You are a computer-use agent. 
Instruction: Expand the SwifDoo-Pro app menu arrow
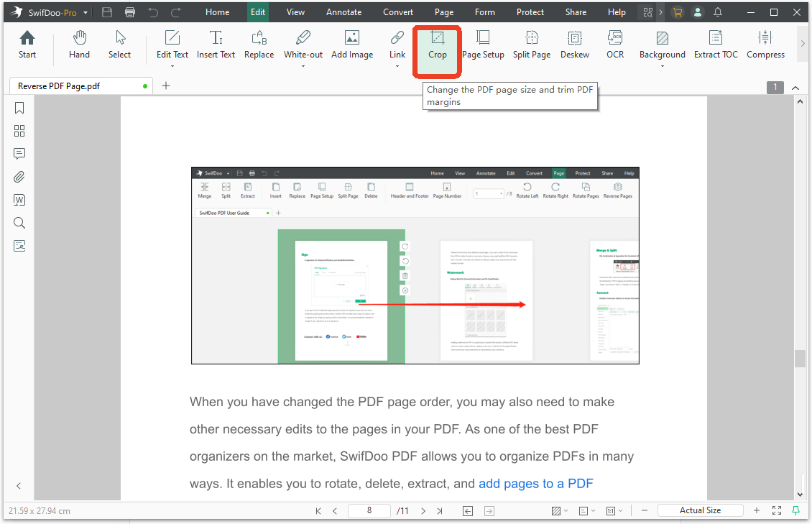pyautogui.click(x=86, y=12)
